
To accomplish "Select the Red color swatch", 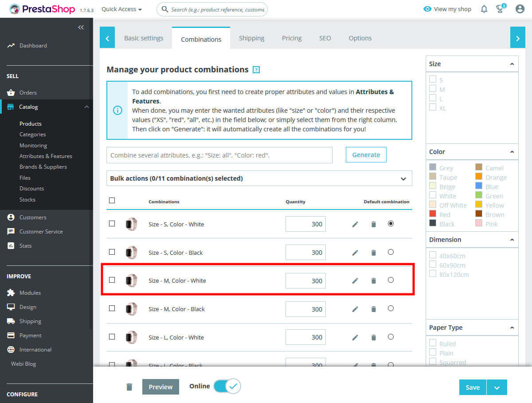I will tap(432, 214).
